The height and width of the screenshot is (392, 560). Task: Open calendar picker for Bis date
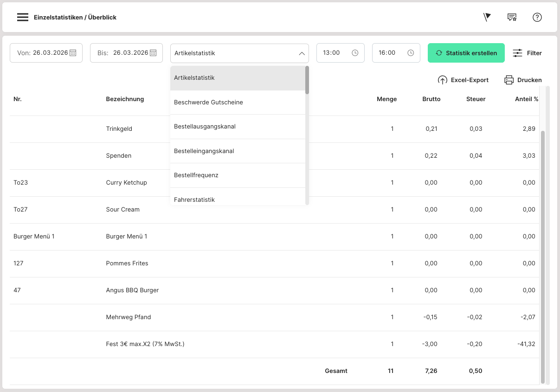pyautogui.click(x=153, y=53)
